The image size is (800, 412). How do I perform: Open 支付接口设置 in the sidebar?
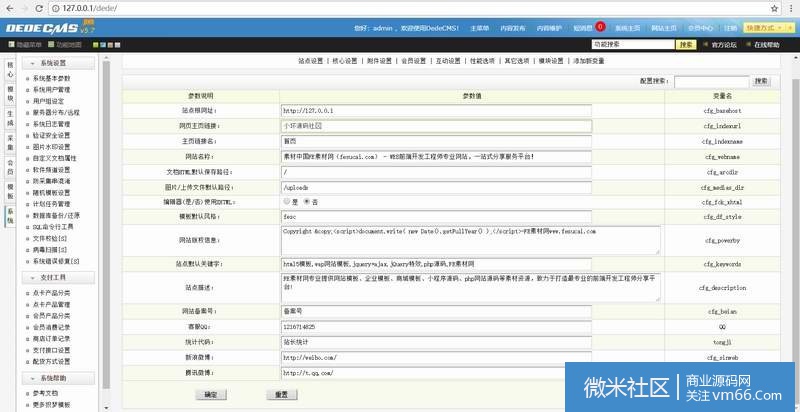(52, 350)
